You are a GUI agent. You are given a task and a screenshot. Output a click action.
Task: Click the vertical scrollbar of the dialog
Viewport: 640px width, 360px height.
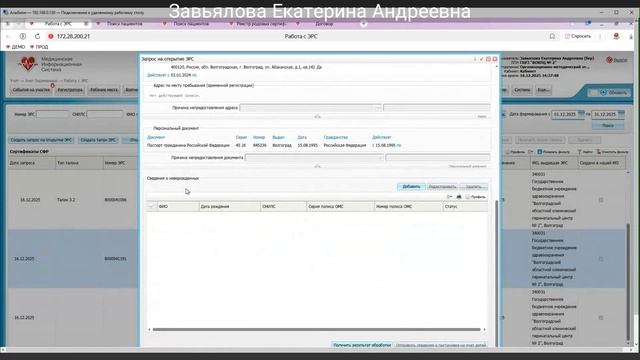click(x=496, y=273)
